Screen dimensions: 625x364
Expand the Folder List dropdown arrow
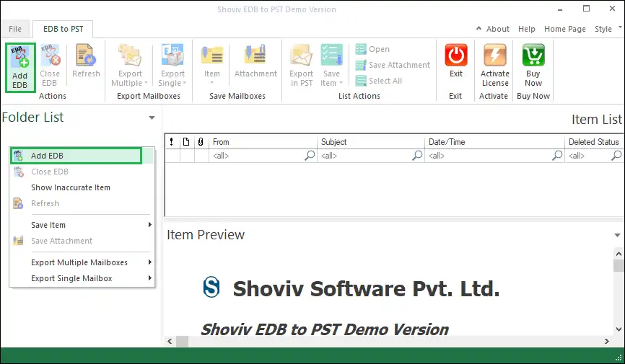(152, 117)
